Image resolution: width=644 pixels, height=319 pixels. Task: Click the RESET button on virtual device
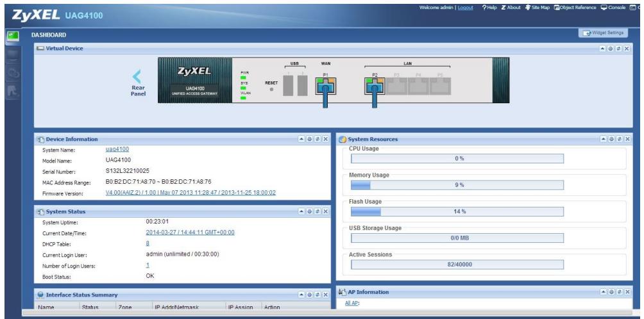271,89
